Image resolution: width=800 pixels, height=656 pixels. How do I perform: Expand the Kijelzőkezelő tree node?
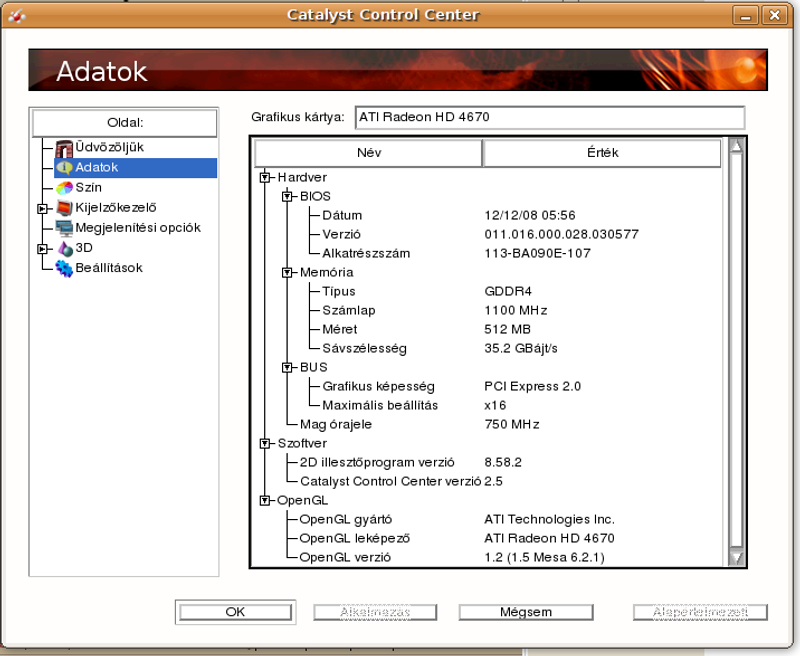point(42,208)
